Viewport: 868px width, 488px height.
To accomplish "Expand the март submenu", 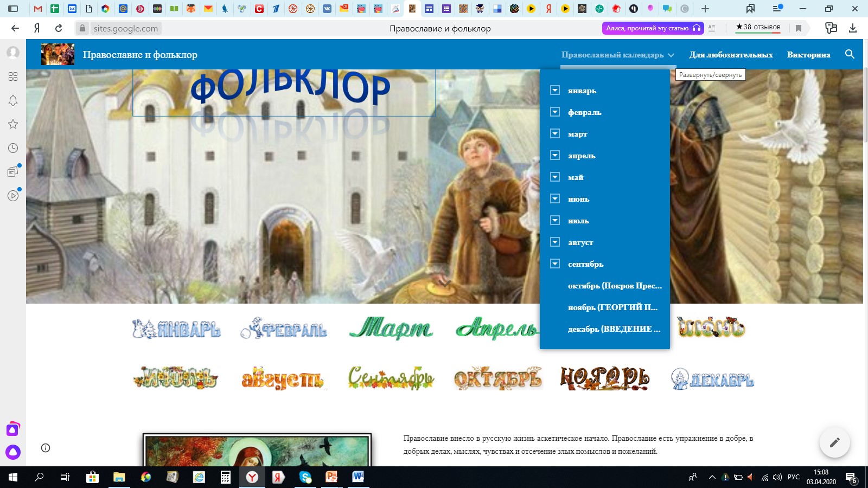I will [x=554, y=133].
